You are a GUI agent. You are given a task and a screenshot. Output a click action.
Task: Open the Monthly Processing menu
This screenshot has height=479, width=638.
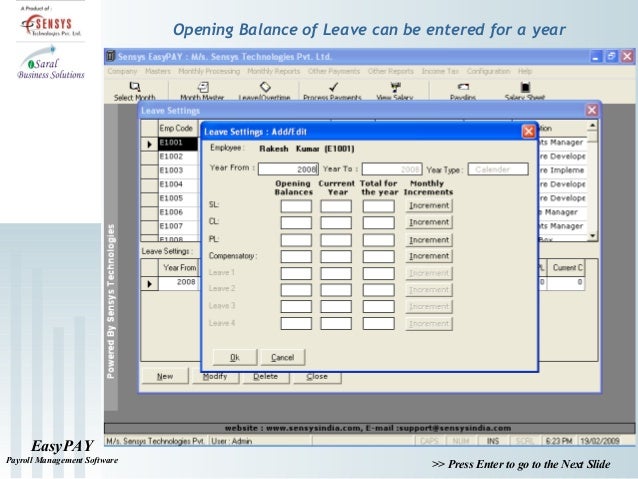[209, 71]
